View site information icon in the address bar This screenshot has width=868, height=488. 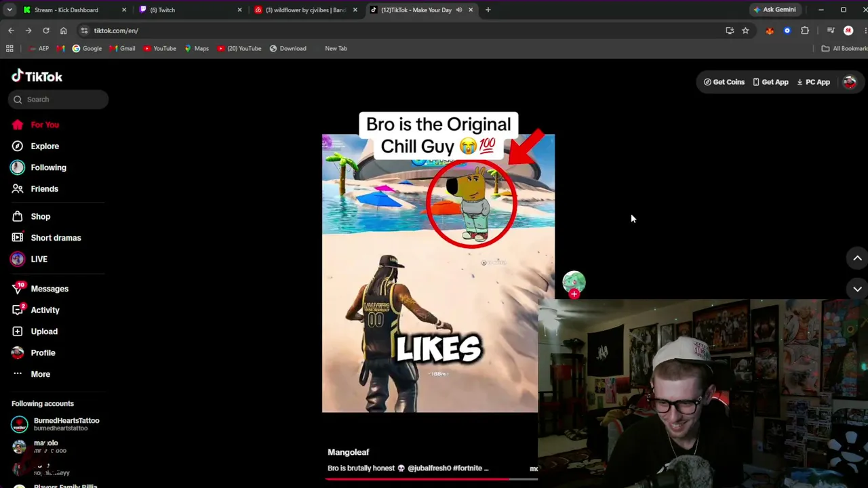tap(84, 30)
